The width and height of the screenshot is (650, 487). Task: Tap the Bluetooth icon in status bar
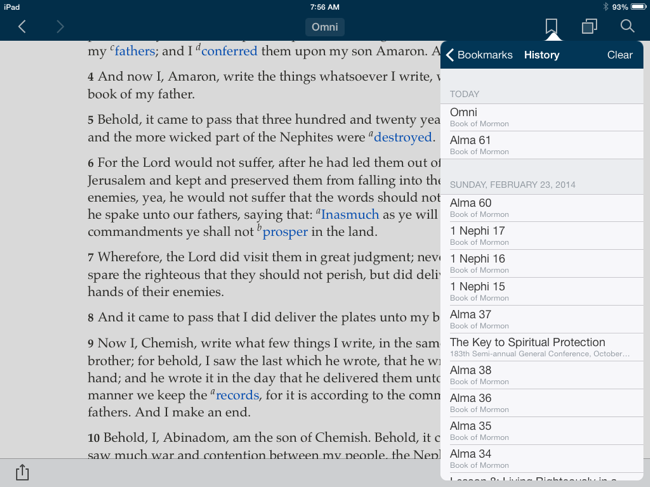605,7
